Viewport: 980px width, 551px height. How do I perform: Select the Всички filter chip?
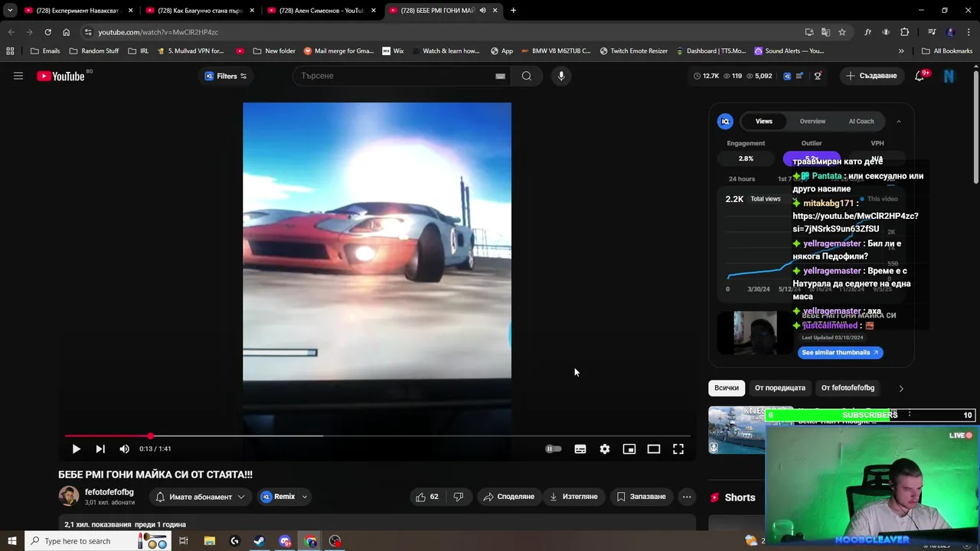click(727, 388)
